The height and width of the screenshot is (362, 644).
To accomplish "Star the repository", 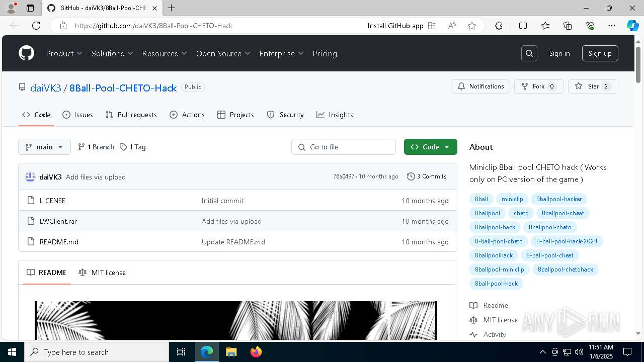I will tap(593, 86).
